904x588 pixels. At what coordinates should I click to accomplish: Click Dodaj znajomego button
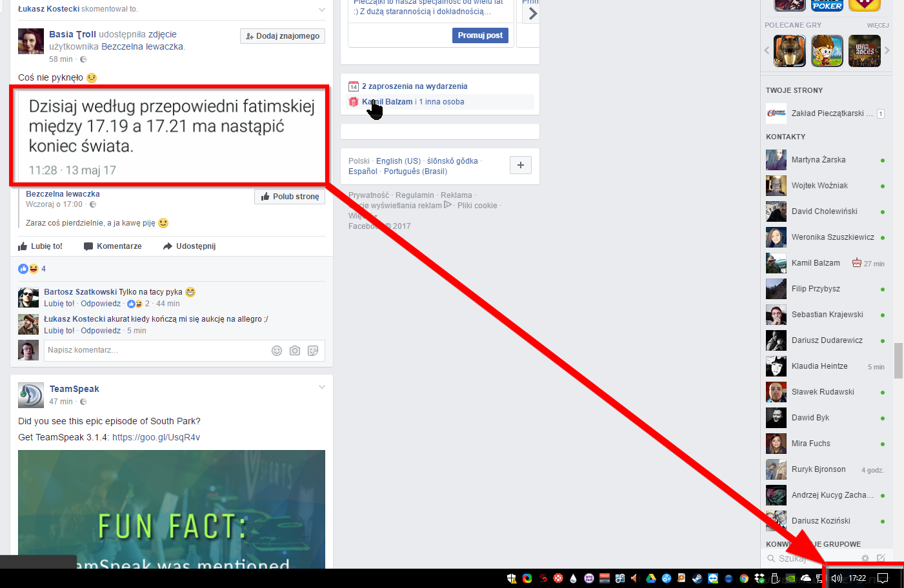tap(283, 36)
